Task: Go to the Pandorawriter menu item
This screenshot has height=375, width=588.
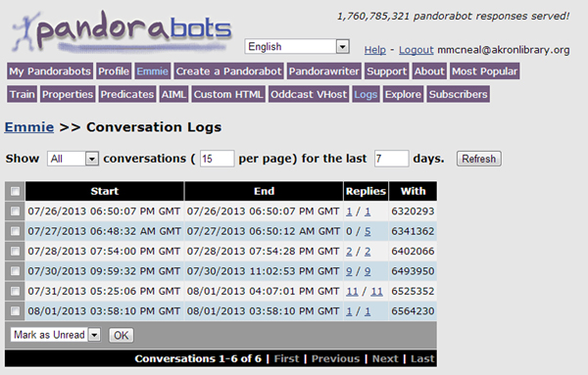Action: click(324, 71)
